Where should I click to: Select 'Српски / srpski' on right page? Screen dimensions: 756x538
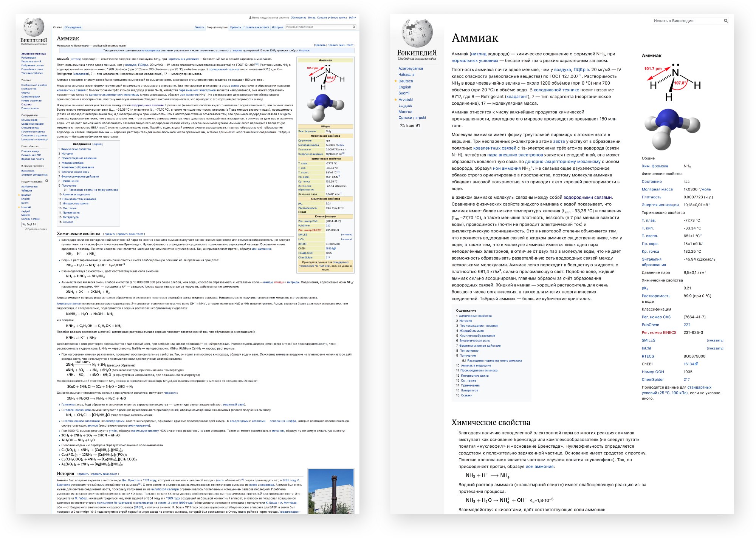[412, 117]
